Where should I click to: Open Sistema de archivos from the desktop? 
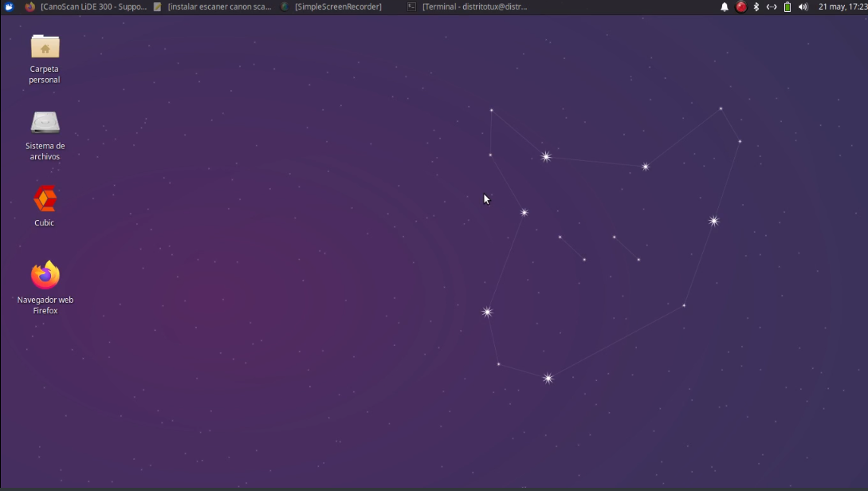[45, 124]
